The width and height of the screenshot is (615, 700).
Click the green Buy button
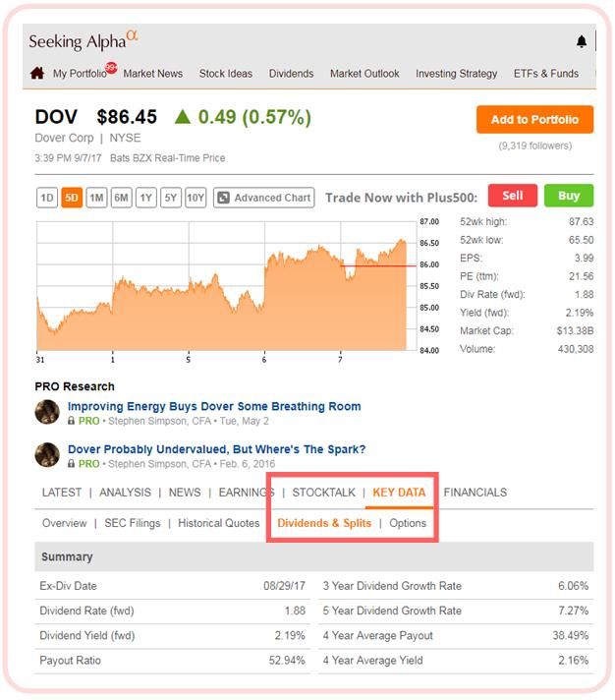[569, 196]
